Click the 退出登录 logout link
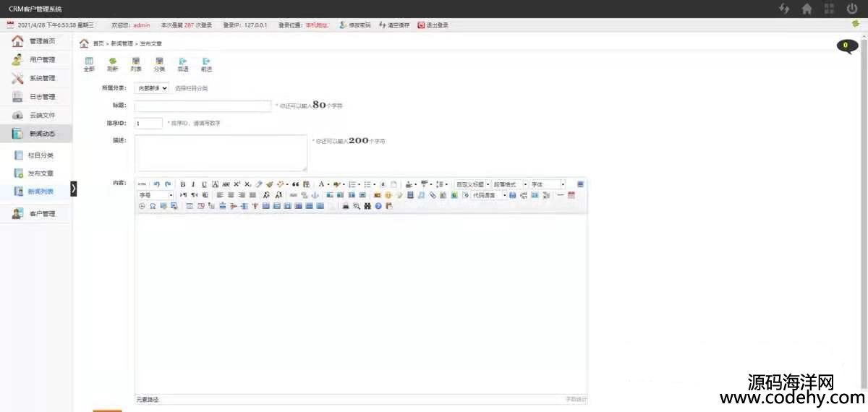868x412 pixels. [433, 25]
